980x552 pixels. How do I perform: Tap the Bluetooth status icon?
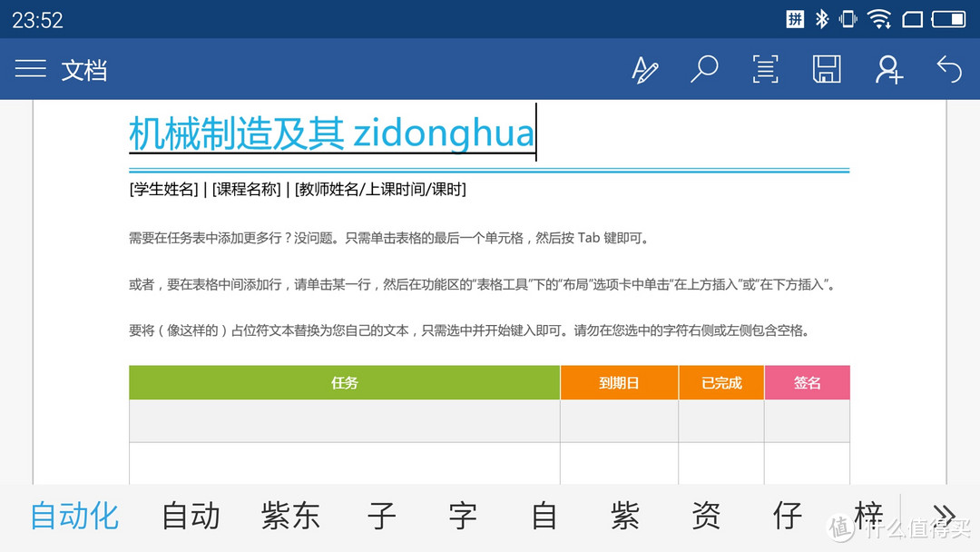822,19
